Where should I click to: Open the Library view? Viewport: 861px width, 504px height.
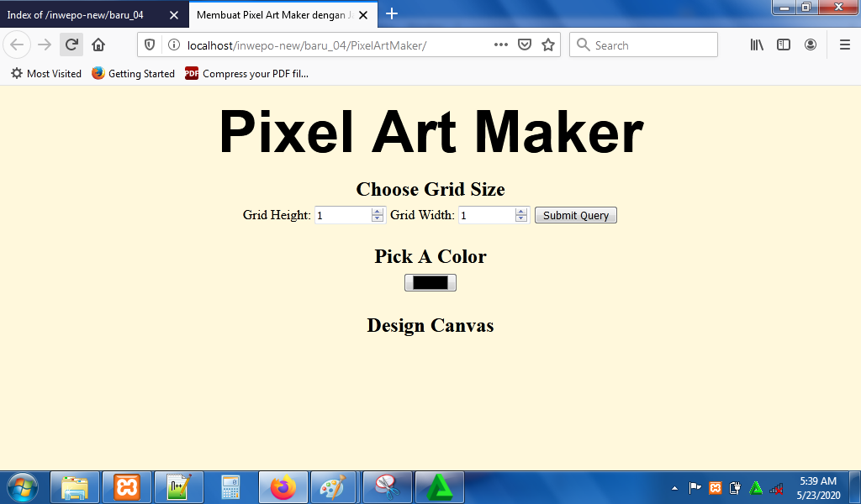pyautogui.click(x=757, y=45)
